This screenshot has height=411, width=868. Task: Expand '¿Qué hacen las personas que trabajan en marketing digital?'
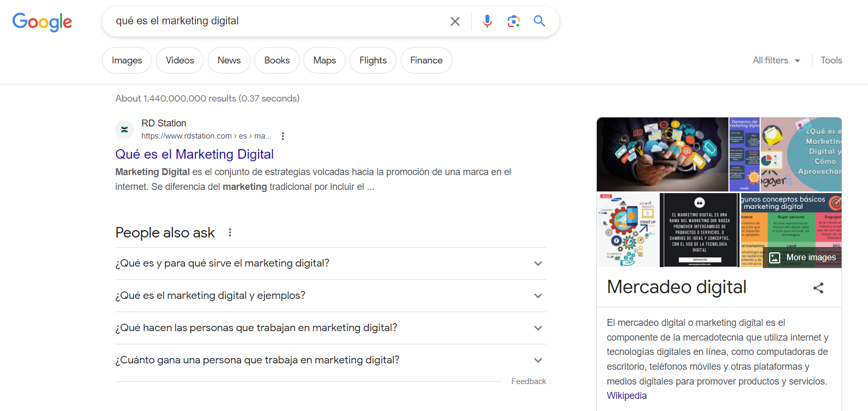click(330, 328)
